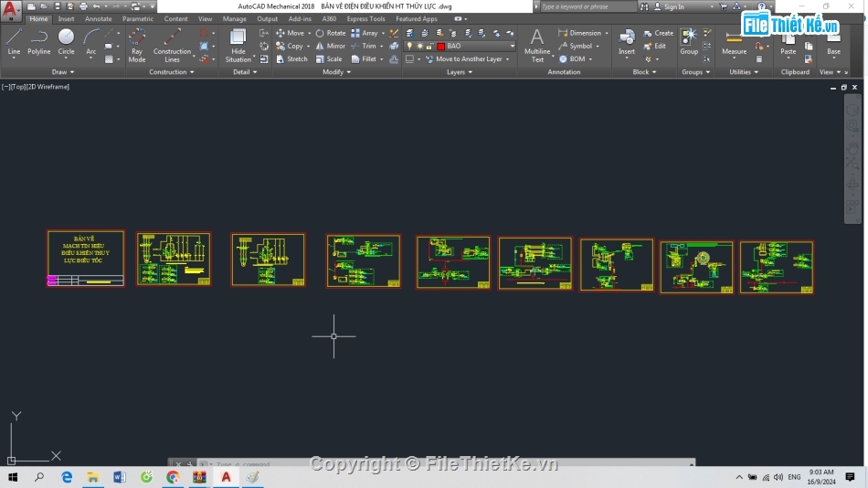Image resolution: width=868 pixels, height=488 pixels.
Task: Open the Manage ribbon tab
Action: (234, 19)
